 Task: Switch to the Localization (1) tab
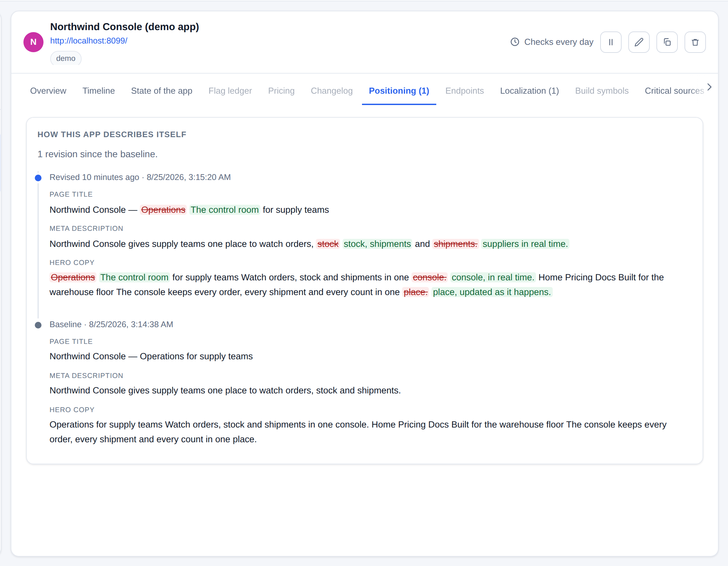(529, 91)
